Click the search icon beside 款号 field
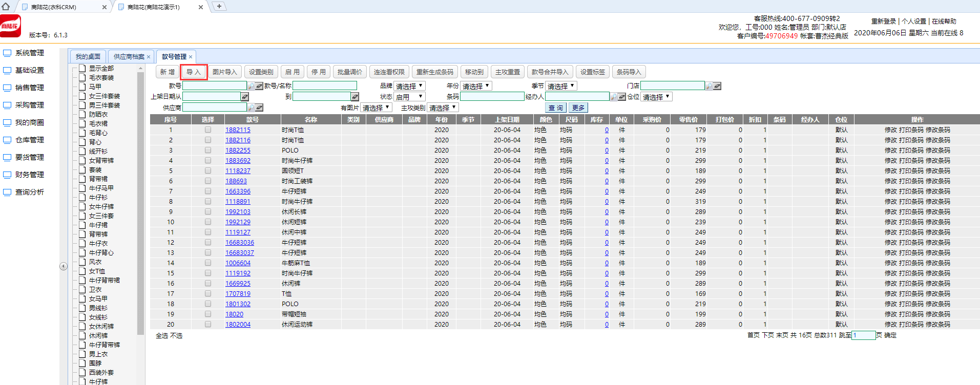 point(251,86)
